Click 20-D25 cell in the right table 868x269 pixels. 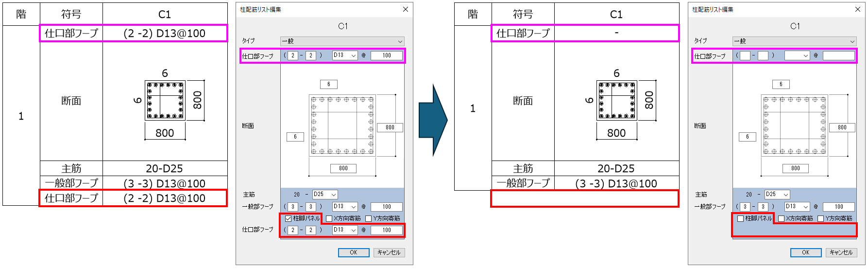[617, 168]
